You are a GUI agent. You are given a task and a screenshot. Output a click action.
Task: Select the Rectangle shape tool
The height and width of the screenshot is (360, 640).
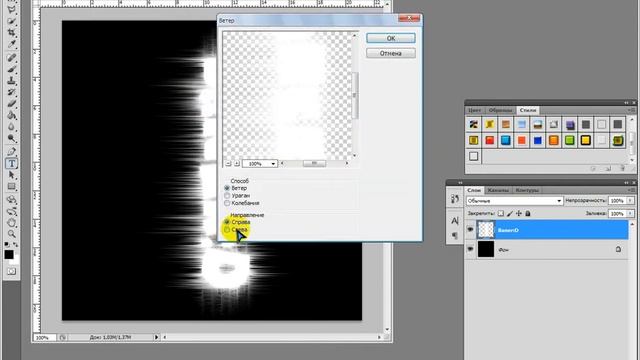pyautogui.click(x=11, y=187)
